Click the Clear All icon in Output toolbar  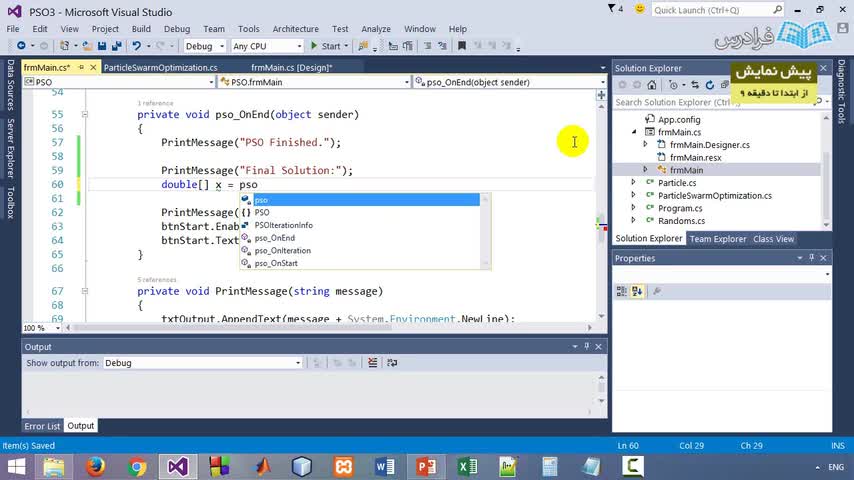[x=373, y=363]
